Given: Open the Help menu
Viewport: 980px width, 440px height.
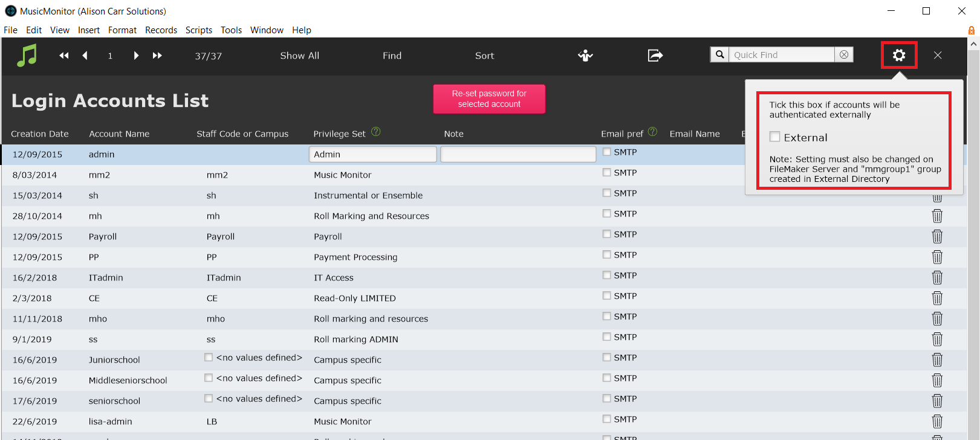Looking at the screenshot, I should (302, 30).
